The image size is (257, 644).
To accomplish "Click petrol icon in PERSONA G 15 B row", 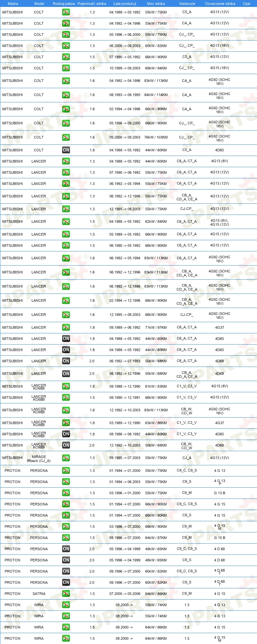I will point(66,538).
